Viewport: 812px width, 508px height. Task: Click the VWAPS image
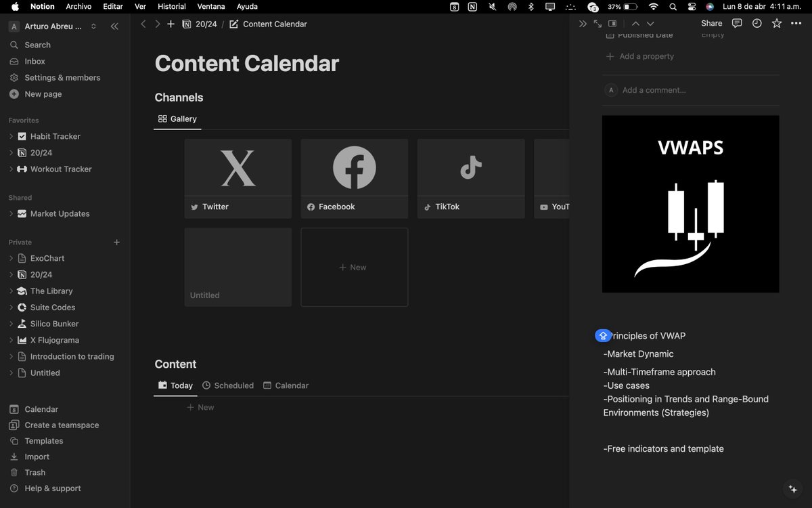690,204
